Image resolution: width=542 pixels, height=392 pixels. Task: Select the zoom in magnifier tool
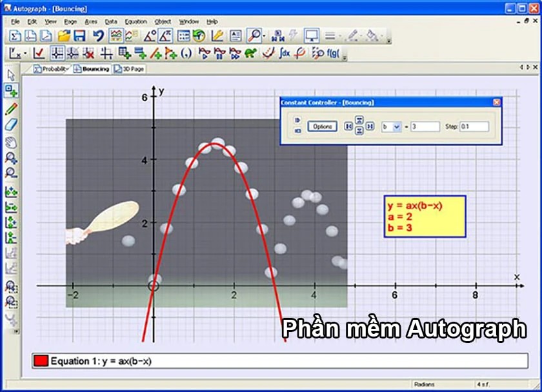(x=11, y=158)
